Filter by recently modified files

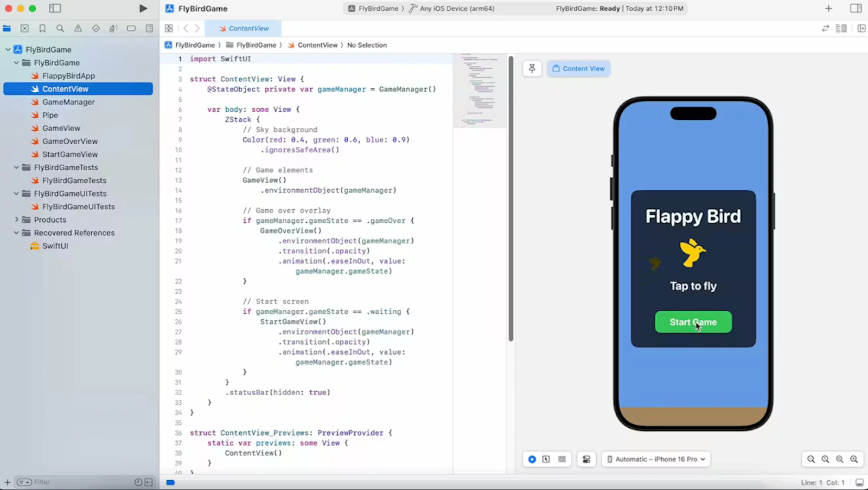[x=138, y=482]
